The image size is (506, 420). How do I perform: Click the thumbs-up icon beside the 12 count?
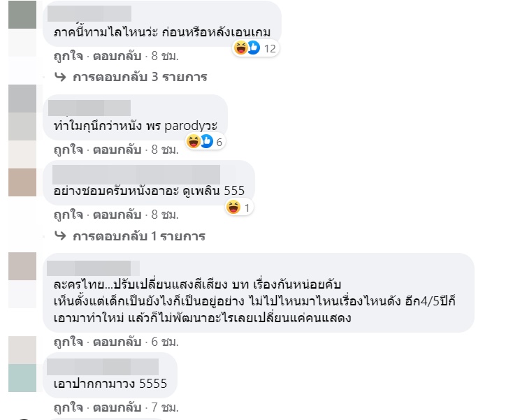pyautogui.click(x=254, y=48)
